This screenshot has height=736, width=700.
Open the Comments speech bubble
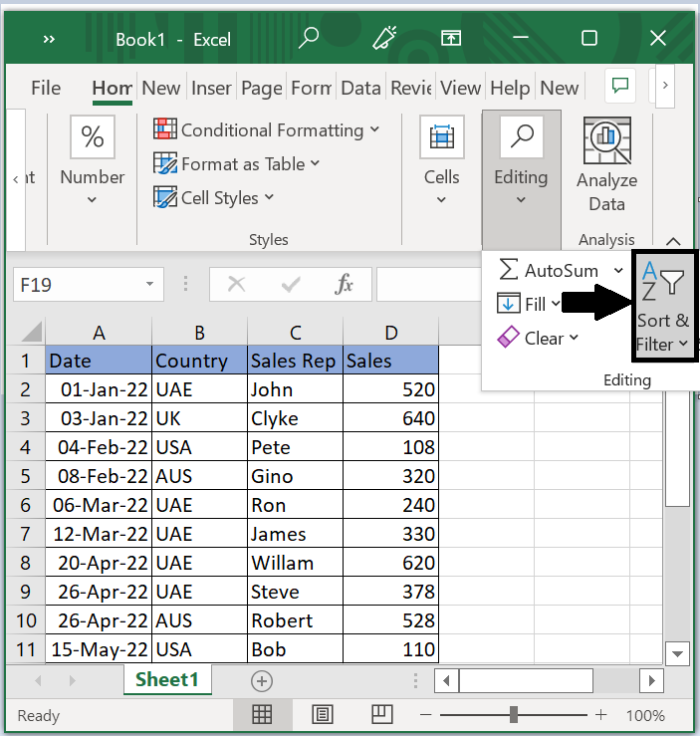[x=620, y=86]
